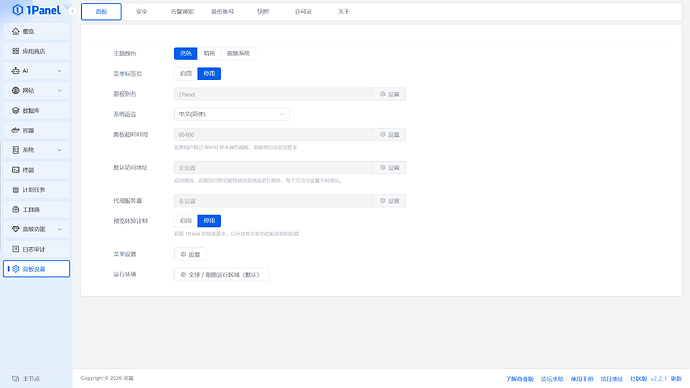The width and height of the screenshot is (690, 388).
Task: Click the 社区版 footer link
Action: (x=639, y=379)
